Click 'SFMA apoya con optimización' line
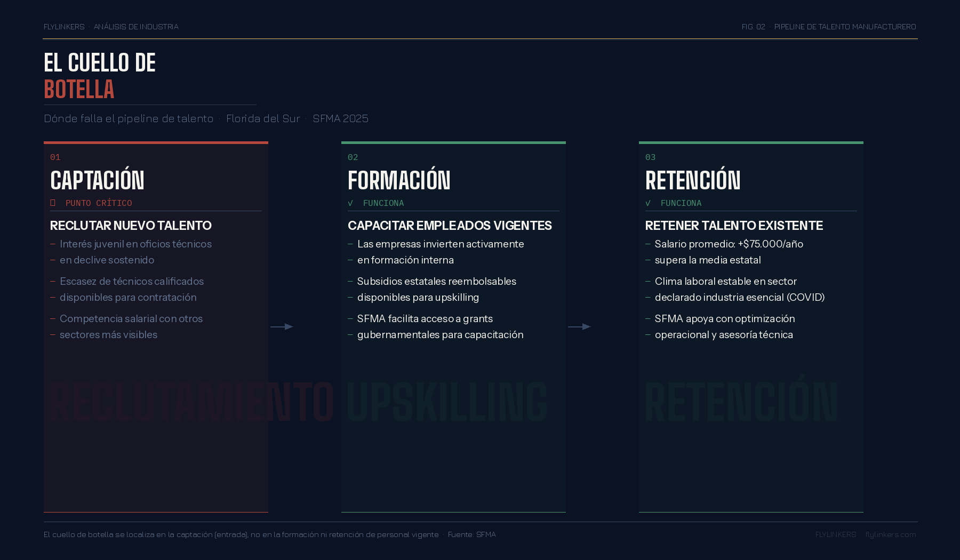 (725, 319)
